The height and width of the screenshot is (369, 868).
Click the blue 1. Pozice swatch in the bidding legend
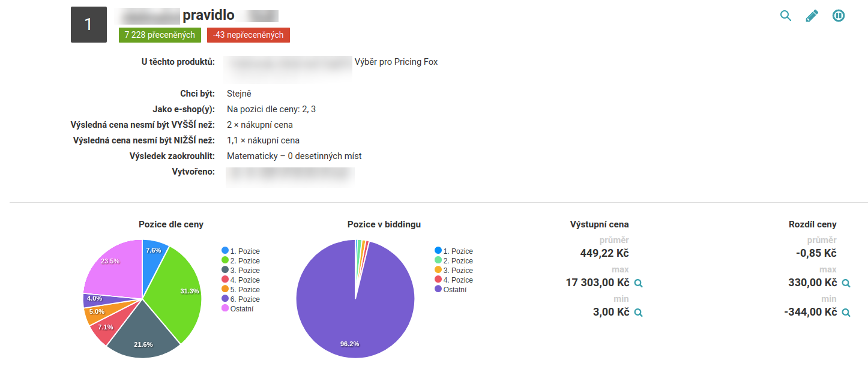point(438,251)
